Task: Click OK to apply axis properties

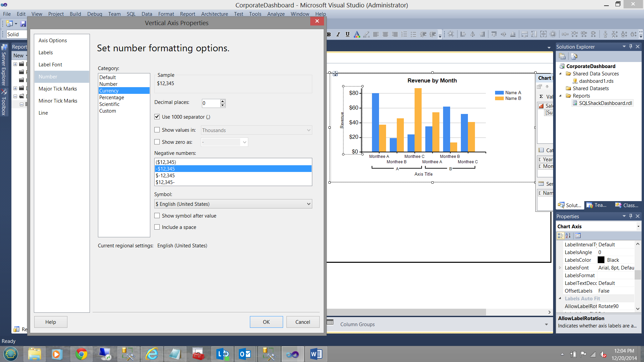Action: (x=266, y=322)
